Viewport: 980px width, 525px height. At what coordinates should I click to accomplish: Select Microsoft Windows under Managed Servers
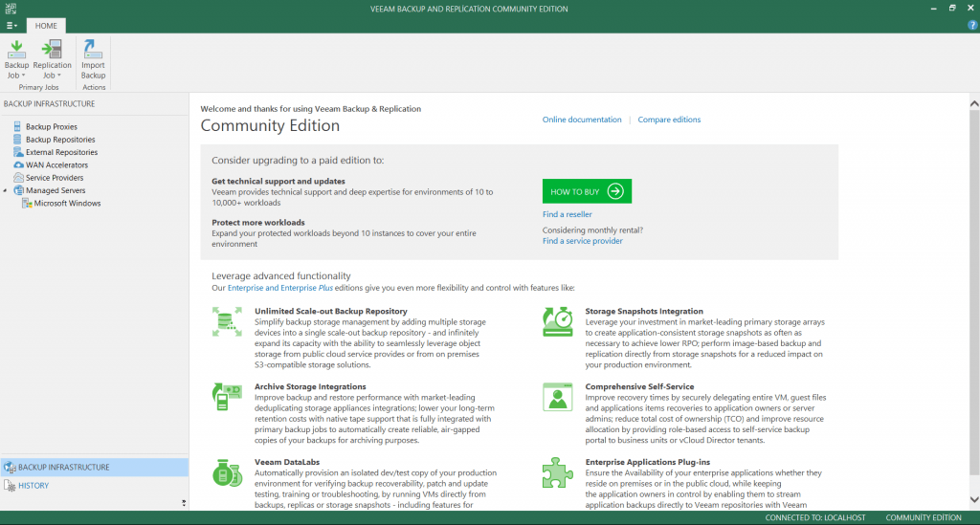[x=67, y=203]
